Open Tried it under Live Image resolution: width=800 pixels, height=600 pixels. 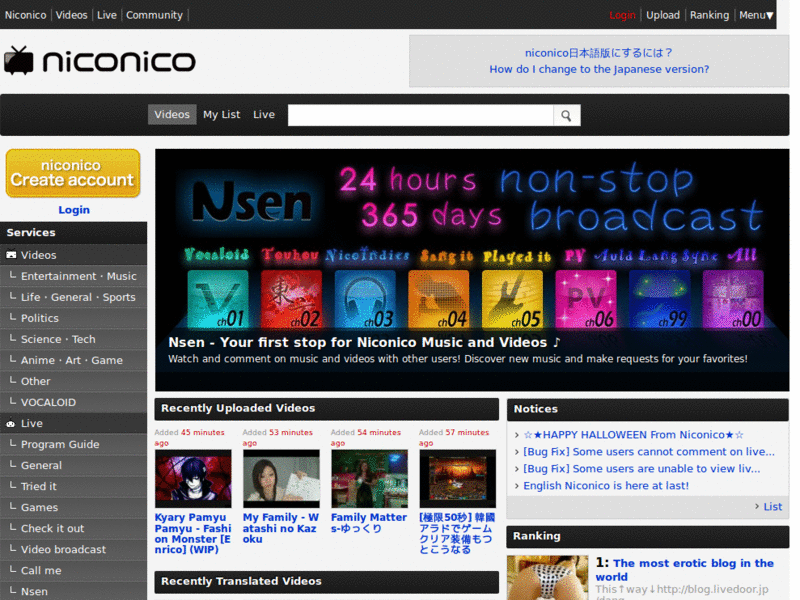tap(39, 486)
